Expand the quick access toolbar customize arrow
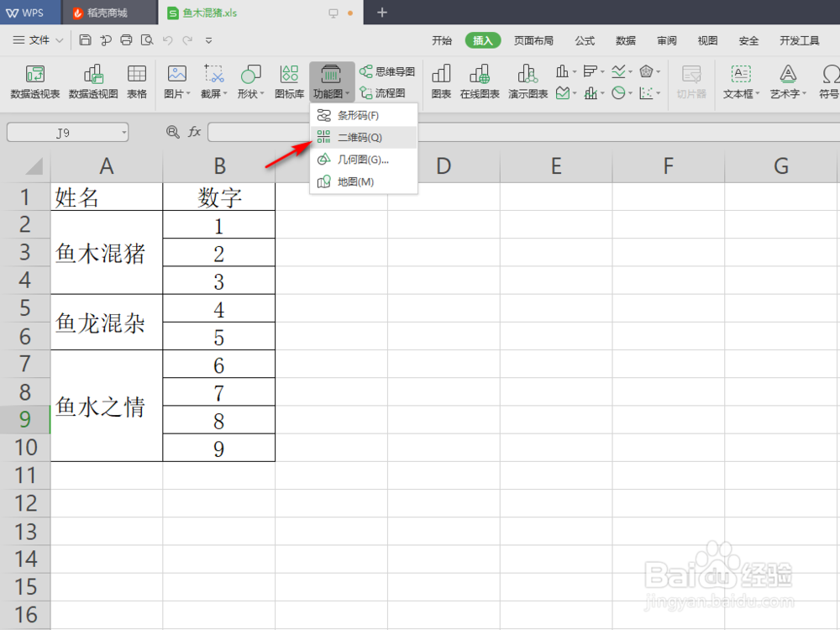Screen dimensions: 840x630 [x=209, y=40]
